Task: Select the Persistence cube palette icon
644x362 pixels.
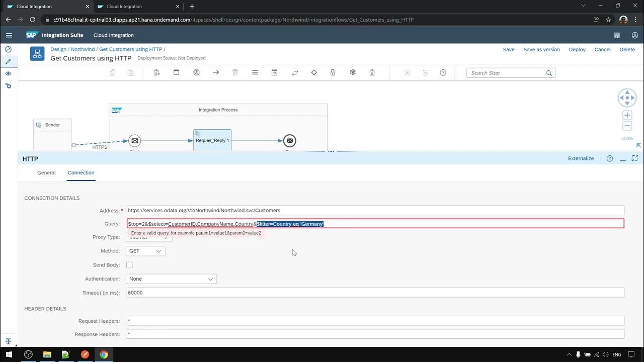Action: tap(353, 72)
